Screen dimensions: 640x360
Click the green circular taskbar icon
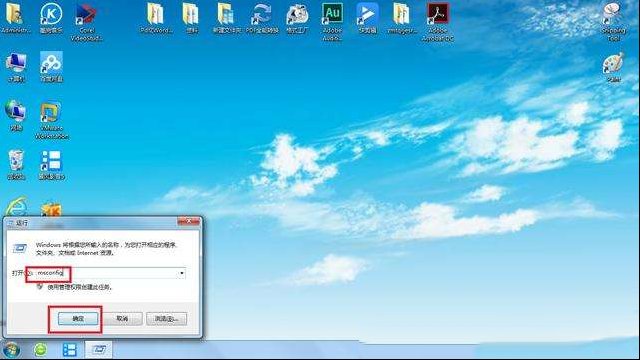(40, 350)
